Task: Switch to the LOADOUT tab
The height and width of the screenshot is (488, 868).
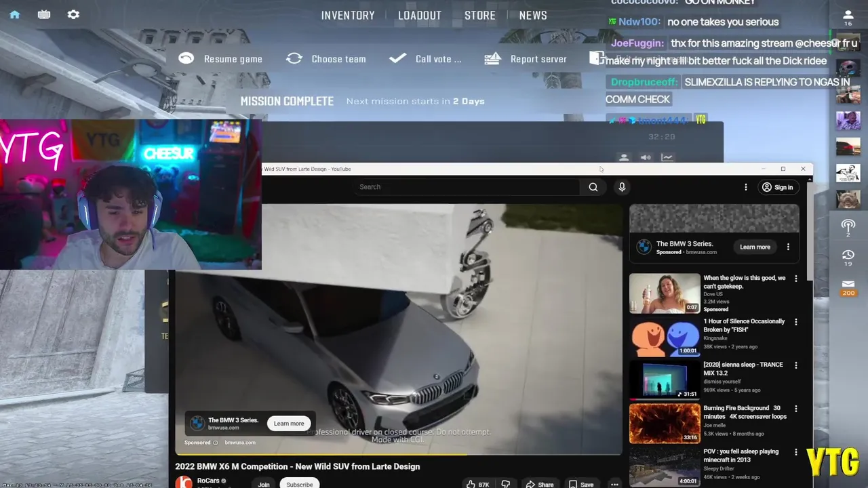Action: click(x=420, y=16)
